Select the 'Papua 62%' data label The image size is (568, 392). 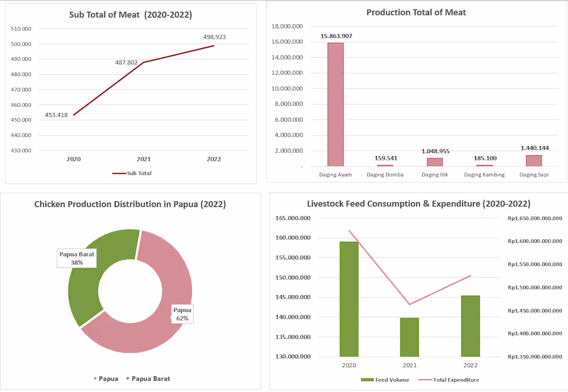[182, 314]
